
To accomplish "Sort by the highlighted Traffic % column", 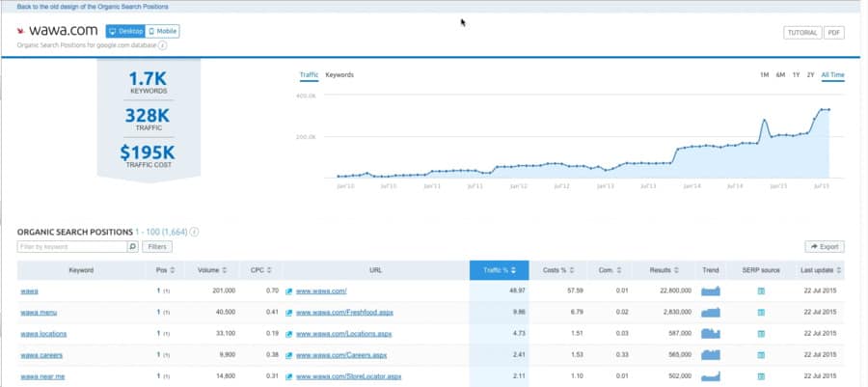I will click(500, 270).
